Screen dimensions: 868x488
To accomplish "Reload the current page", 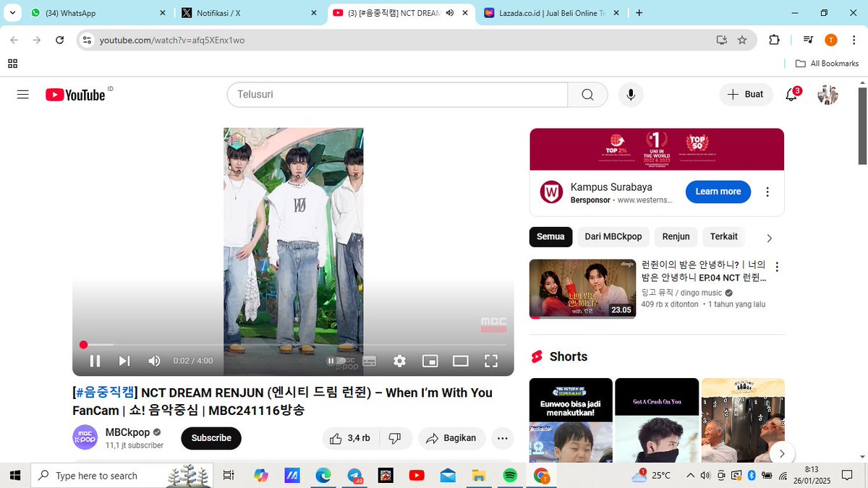I will pyautogui.click(x=60, y=40).
